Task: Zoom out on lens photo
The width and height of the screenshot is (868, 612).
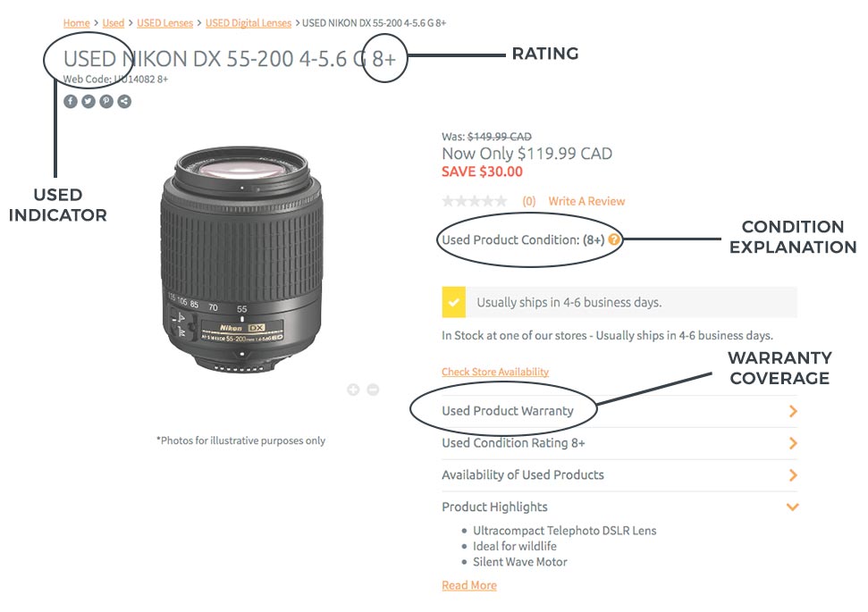Action: (373, 390)
